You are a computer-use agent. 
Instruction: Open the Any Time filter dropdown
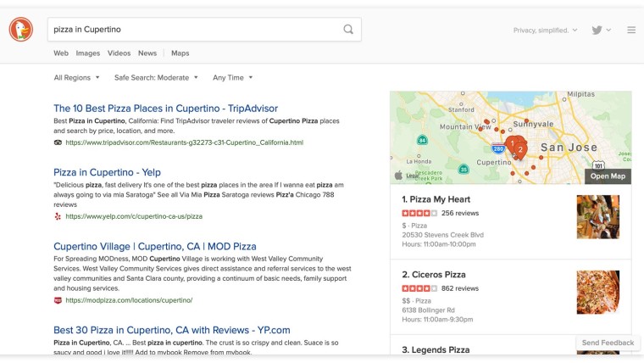point(232,78)
